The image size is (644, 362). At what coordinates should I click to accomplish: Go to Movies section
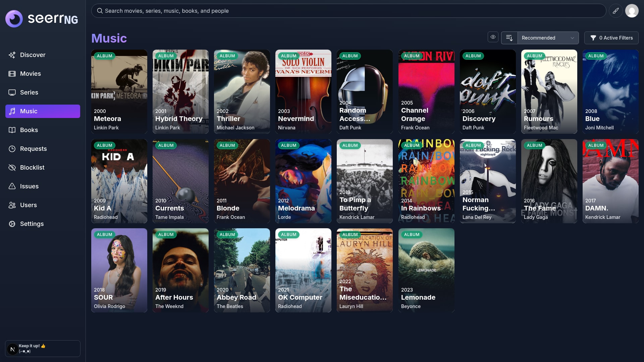tap(43, 74)
